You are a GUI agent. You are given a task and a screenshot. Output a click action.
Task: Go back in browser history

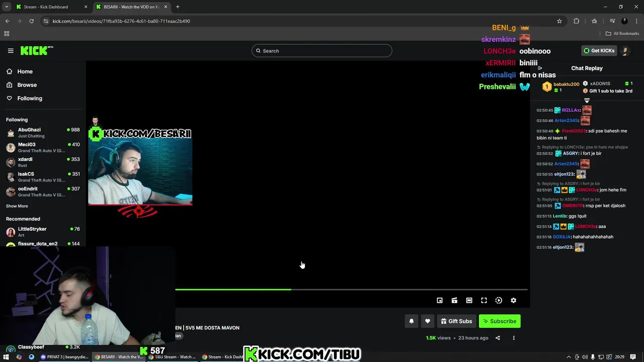click(7, 21)
